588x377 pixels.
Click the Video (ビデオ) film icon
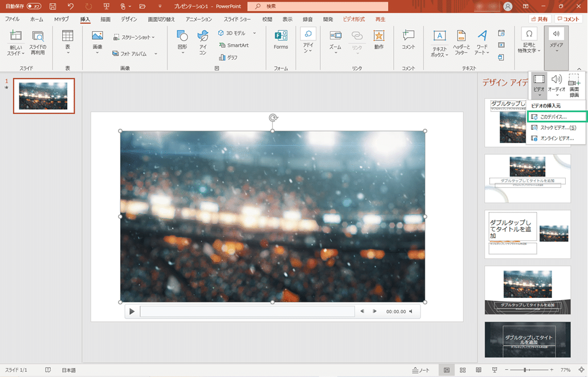pos(539,80)
